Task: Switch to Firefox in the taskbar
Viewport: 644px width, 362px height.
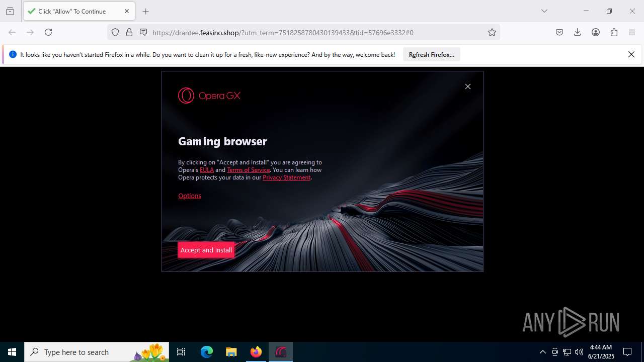Action: pyautogui.click(x=256, y=352)
